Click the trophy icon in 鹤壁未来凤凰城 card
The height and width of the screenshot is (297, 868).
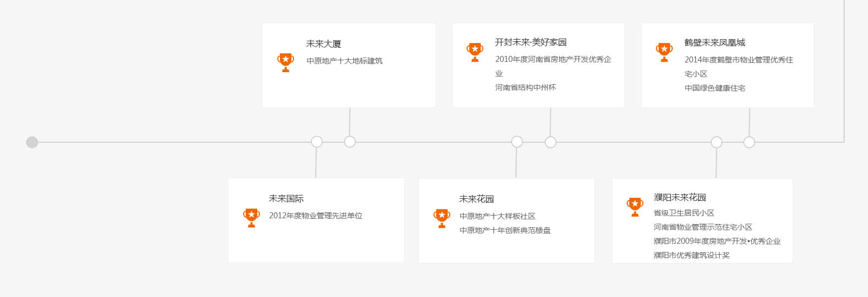664,53
